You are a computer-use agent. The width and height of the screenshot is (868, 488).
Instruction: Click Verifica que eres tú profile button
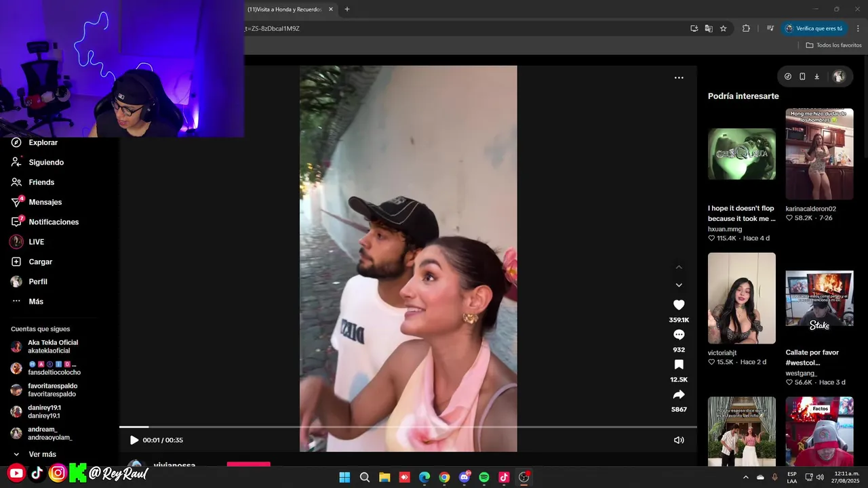click(814, 28)
